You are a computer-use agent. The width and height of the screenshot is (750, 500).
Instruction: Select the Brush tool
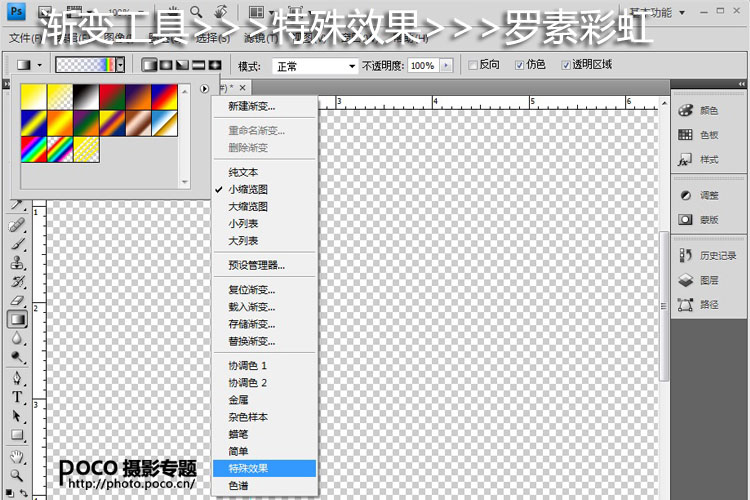[x=17, y=244]
